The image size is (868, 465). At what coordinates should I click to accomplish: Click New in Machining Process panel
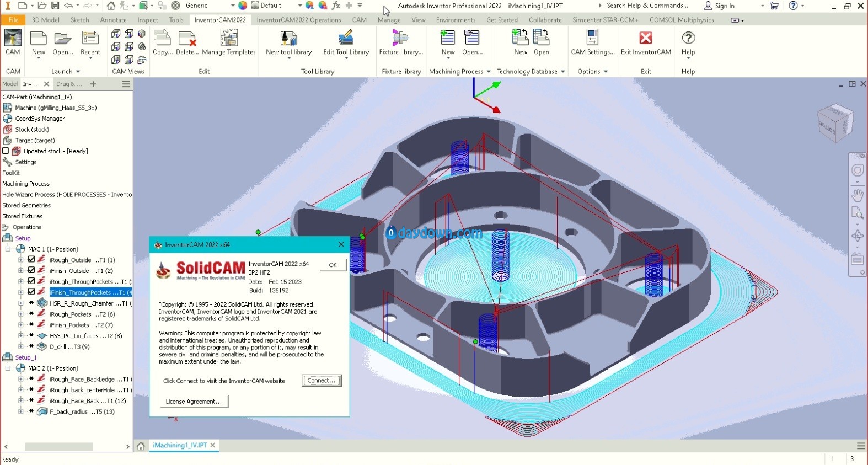click(448, 43)
